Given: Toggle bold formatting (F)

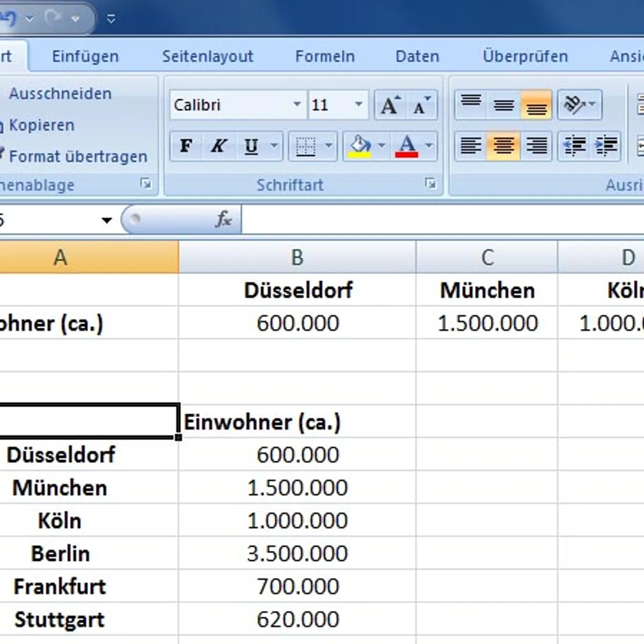Looking at the screenshot, I should coord(186,146).
